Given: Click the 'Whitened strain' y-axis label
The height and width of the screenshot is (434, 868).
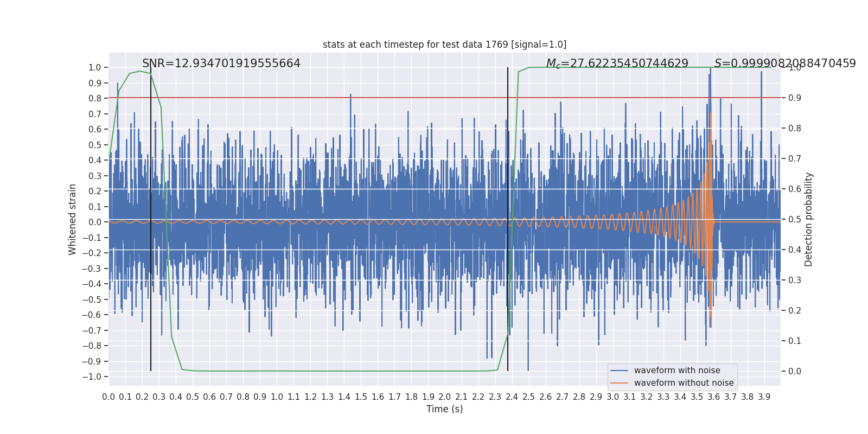Looking at the screenshot, I should (x=73, y=219).
